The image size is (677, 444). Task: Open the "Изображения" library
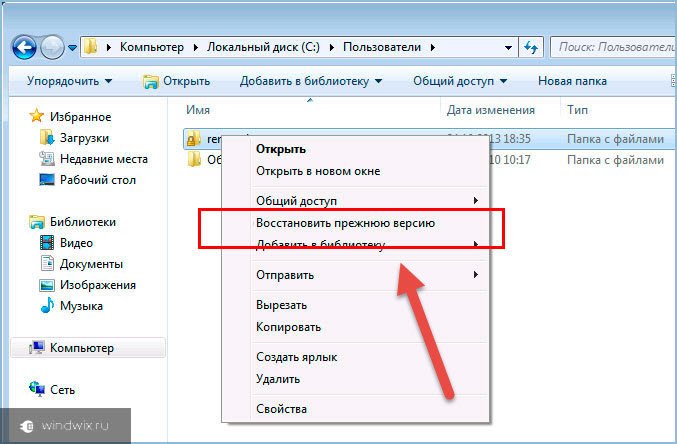point(98,285)
